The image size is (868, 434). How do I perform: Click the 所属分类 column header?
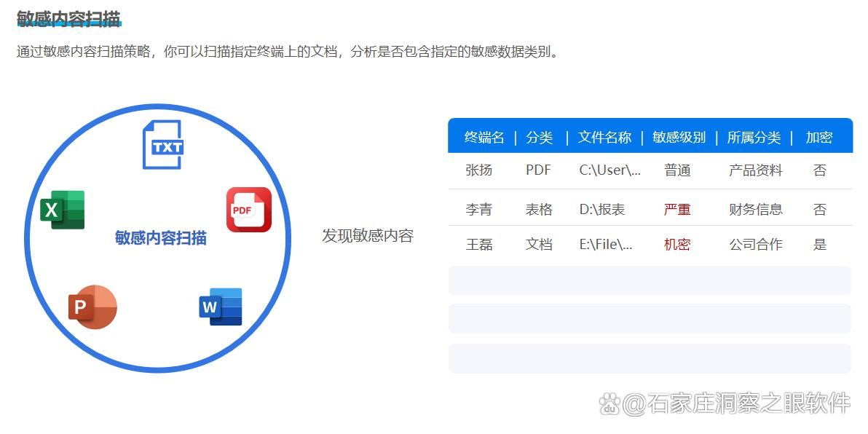click(754, 138)
